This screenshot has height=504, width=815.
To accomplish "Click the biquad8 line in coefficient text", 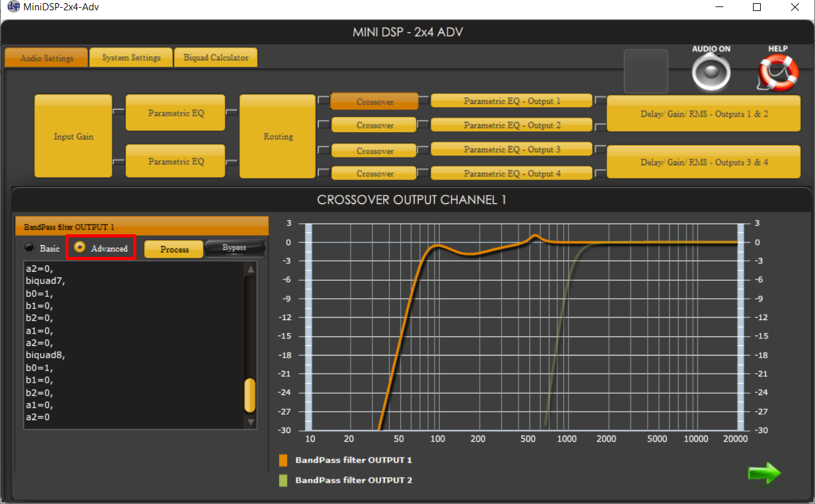I will [x=46, y=355].
